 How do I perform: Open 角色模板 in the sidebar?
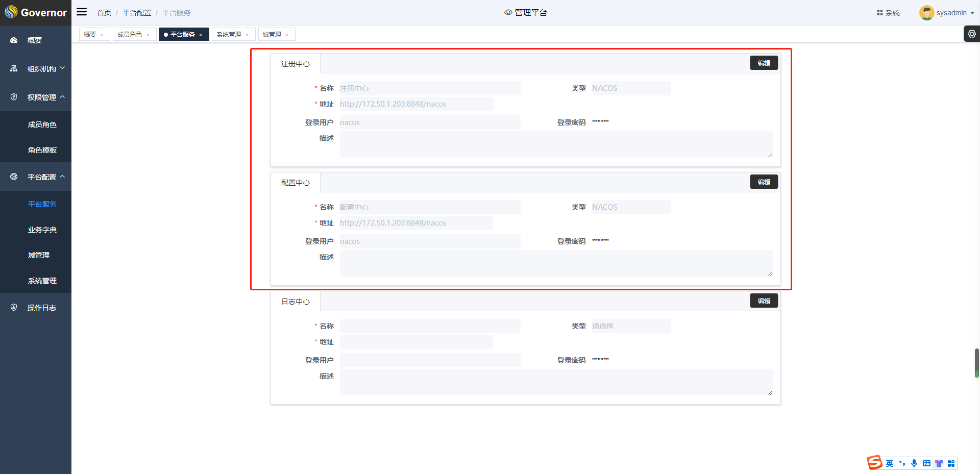click(42, 150)
